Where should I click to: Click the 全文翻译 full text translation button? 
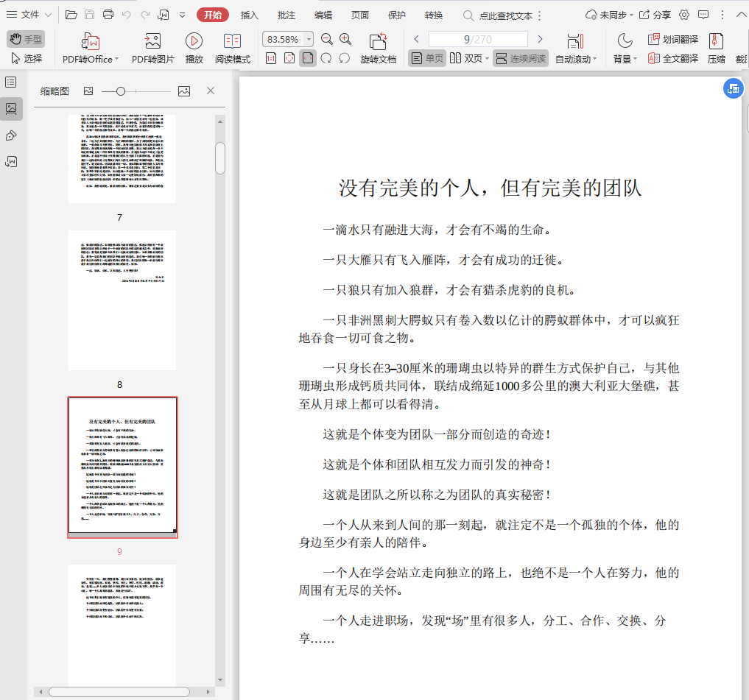[673, 58]
